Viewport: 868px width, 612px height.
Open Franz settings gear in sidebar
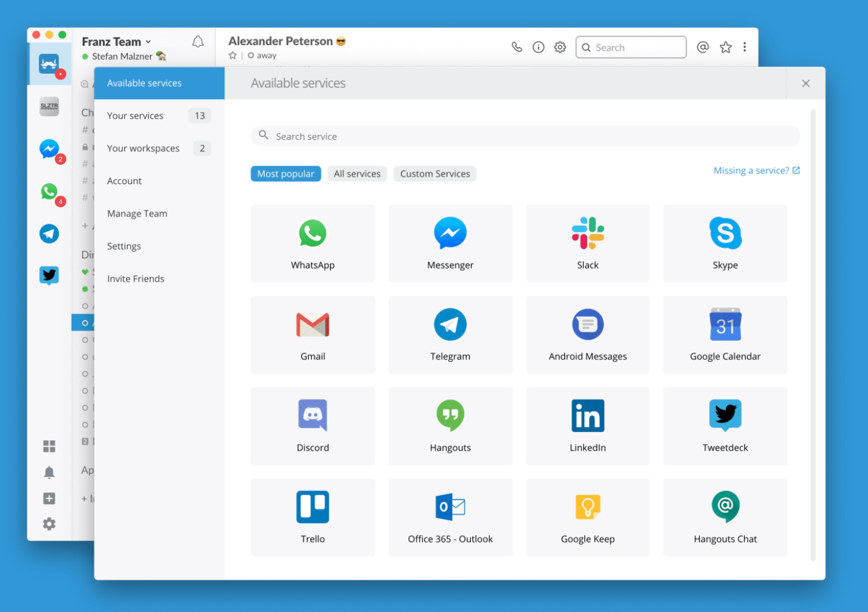49,524
